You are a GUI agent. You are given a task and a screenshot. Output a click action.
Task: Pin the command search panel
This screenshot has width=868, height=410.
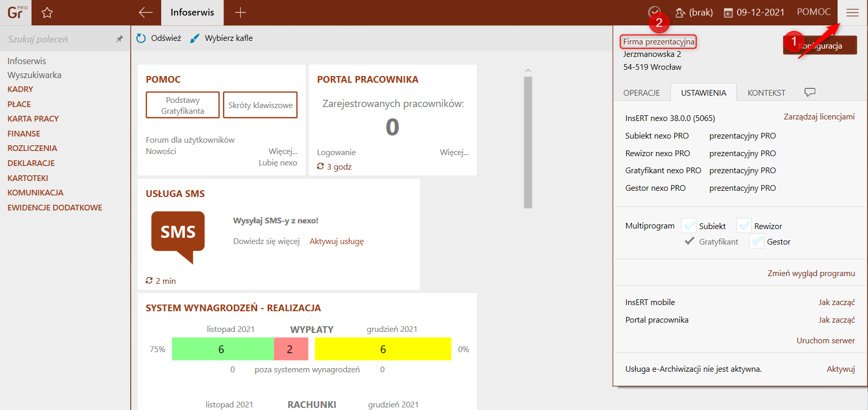click(119, 39)
